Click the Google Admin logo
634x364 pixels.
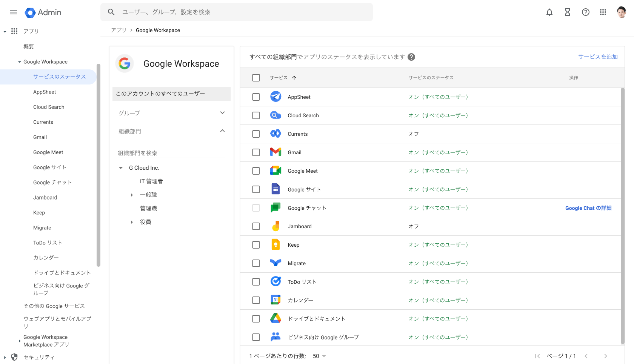coord(43,12)
